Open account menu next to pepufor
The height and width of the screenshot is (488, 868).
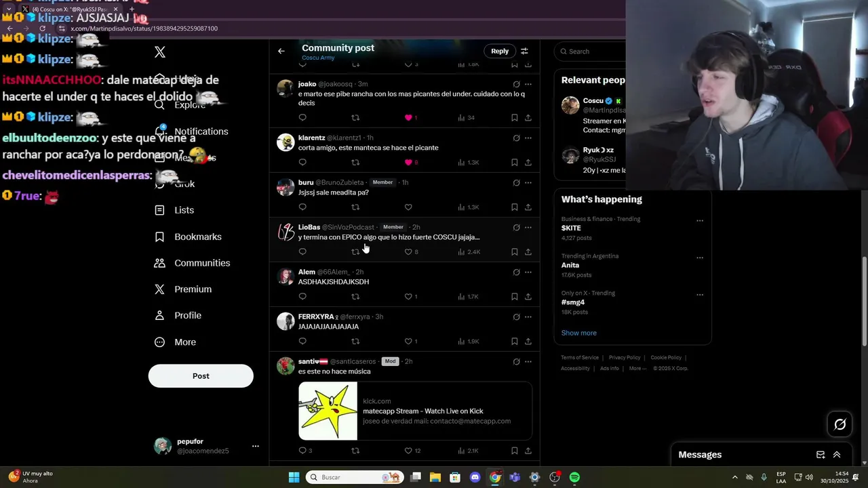pos(256,446)
